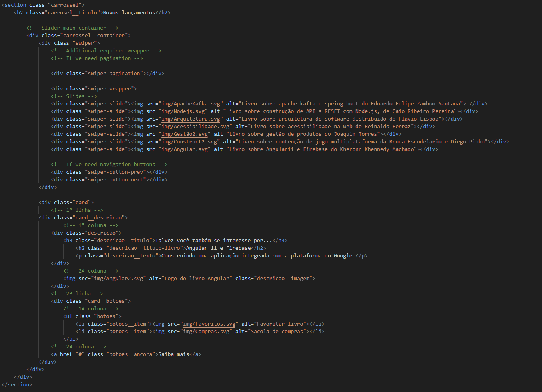Open the img/Construct2.svg link
This screenshot has width=542, height=392.
point(189,142)
